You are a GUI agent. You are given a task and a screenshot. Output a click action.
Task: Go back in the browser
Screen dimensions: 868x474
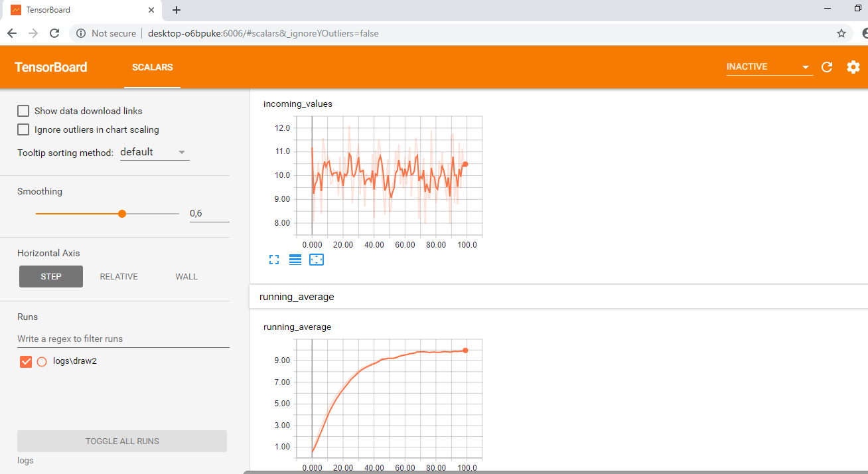pyautogui.click(x=12, y=33)
